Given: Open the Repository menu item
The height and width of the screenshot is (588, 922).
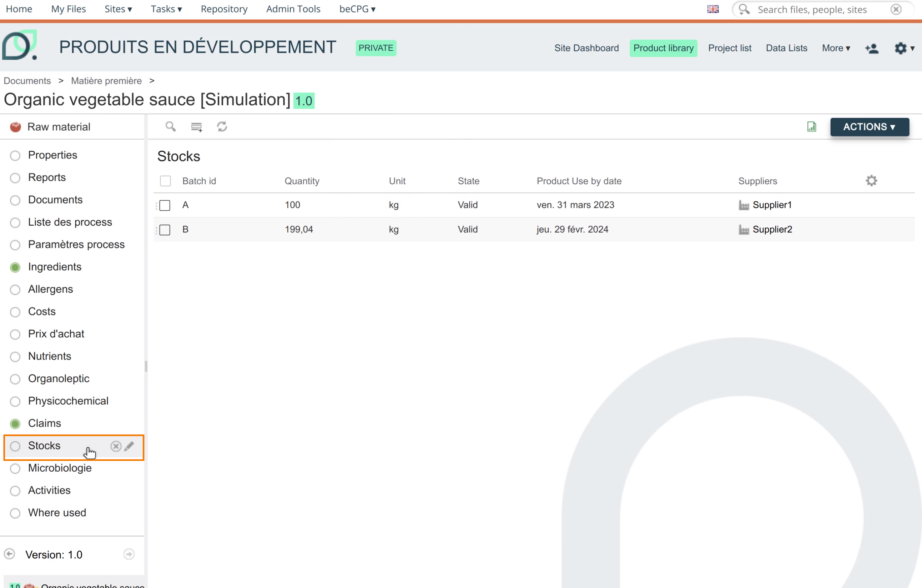Looking at the screenshot, I should tap(224, 9).
